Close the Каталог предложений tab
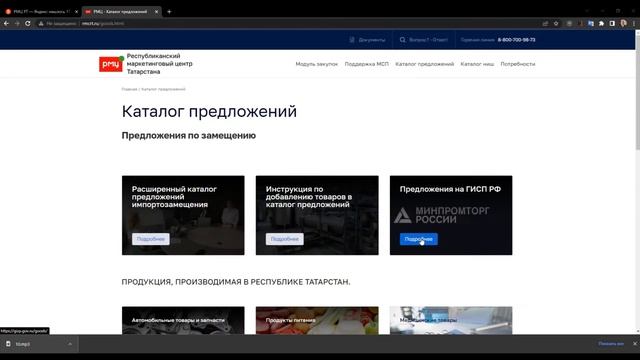This screenshot has width=640, height=360. pyautogui.click(x=156, y=12)
